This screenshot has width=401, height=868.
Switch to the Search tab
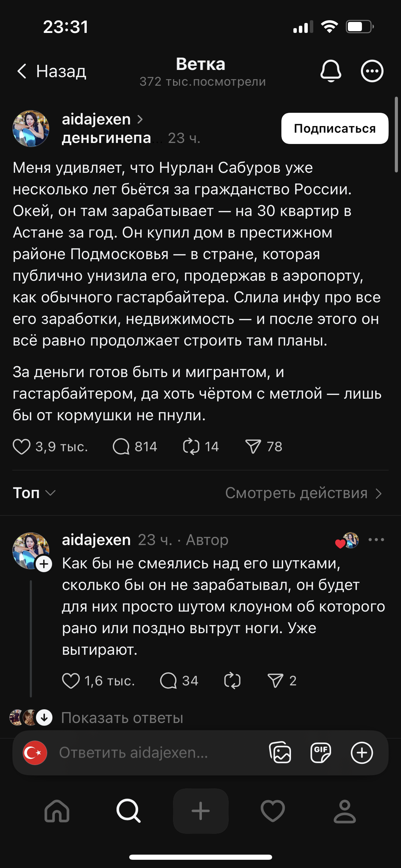129,811
